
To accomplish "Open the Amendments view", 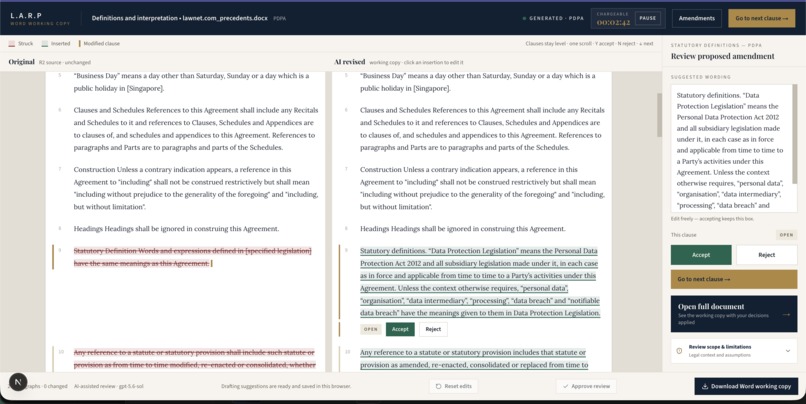I will click(x=697, y=18).
